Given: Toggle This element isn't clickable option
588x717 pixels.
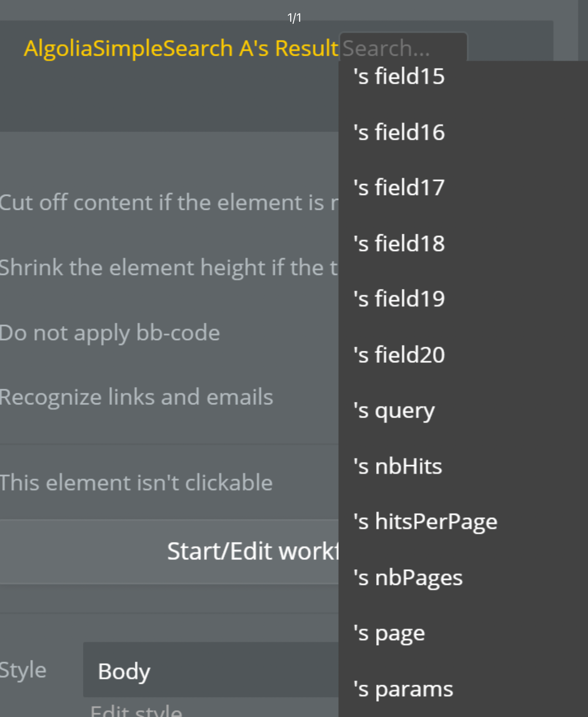Looking at the screenshot, I should coord(136,483).
